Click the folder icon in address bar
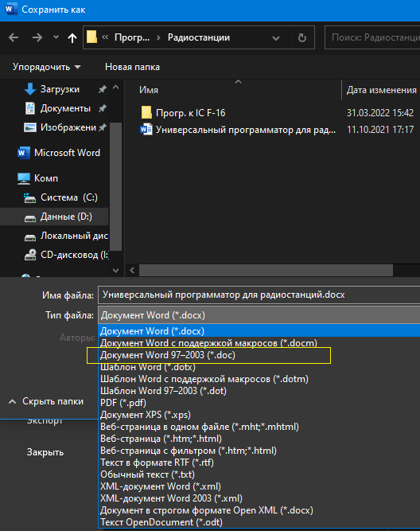The height and width of the screenshot is (531, 420). pyautogui.click(x=91, y=37)
